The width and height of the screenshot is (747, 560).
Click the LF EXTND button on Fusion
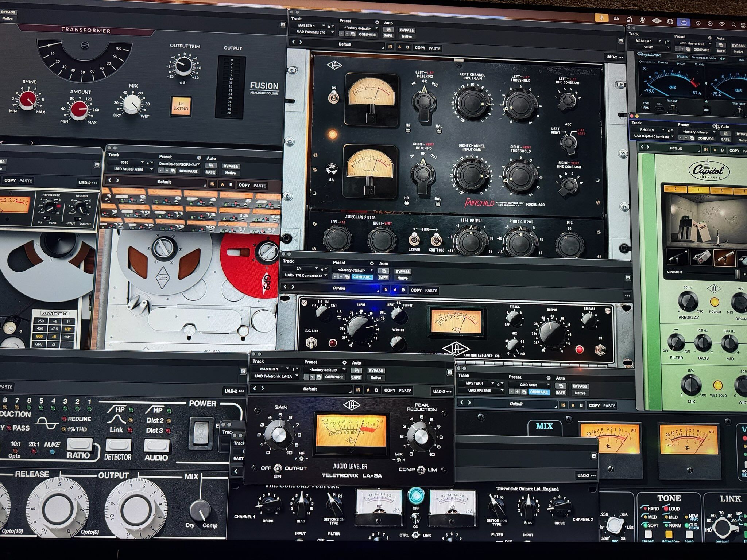[181, 106]
